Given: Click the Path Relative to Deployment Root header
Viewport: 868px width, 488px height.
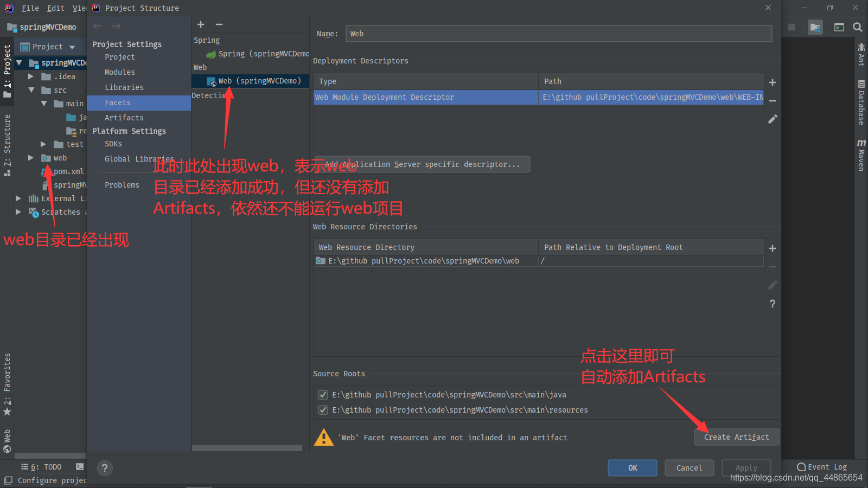Looking at the screenshot, I should [651, 247].
